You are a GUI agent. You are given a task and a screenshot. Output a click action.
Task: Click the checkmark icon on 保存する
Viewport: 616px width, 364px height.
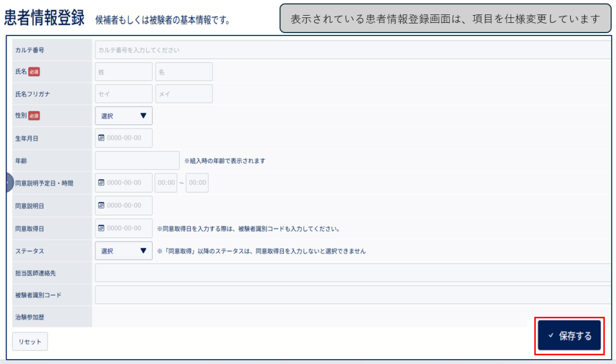click(x=551, y=335)
